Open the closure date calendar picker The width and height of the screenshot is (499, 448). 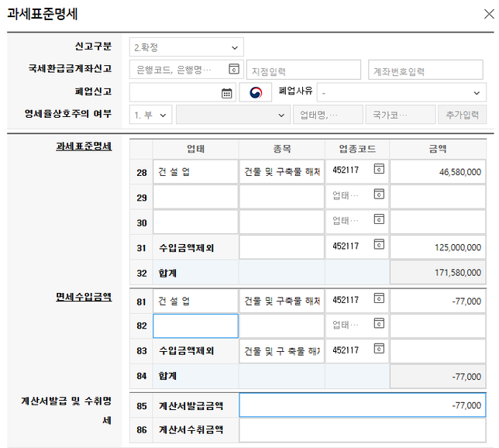coord(226,93)
